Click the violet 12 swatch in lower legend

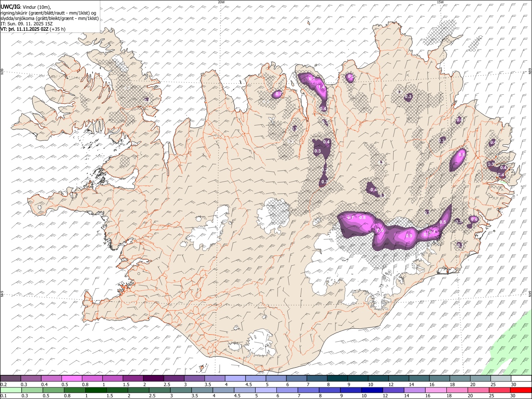pos(394,390)
